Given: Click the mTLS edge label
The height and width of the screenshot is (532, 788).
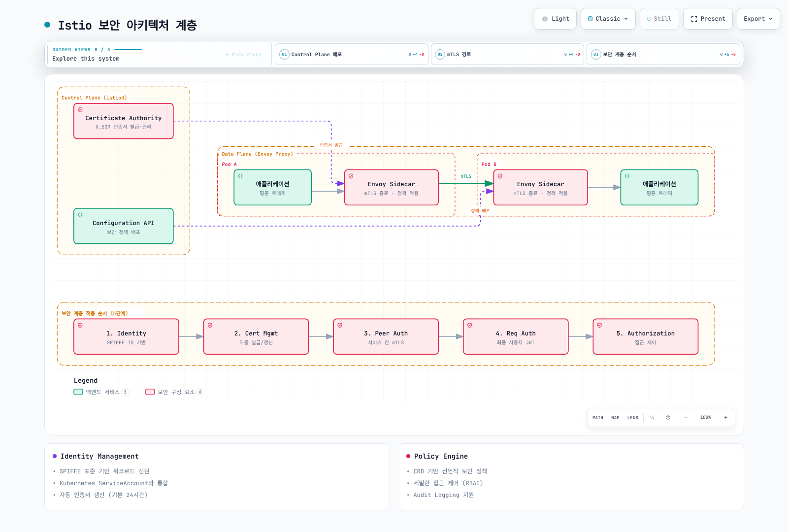Looking at the screenshot, I should (466, 176).
